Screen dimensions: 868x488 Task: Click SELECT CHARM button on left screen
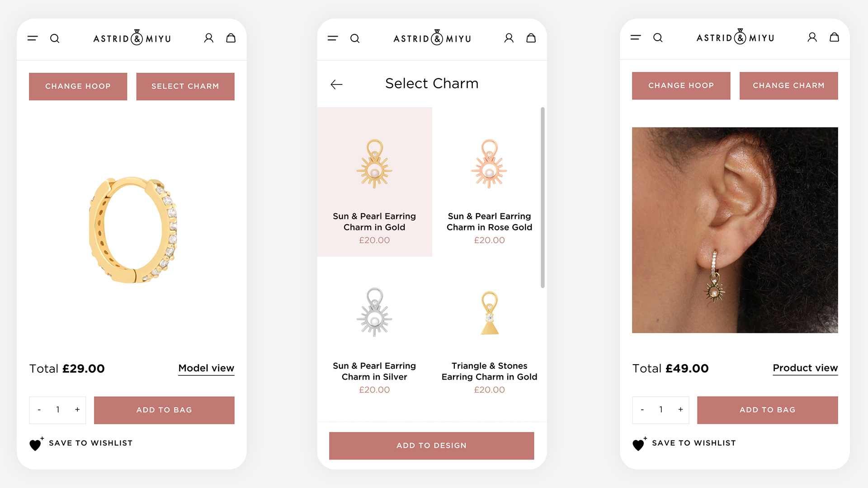[185, 86]
